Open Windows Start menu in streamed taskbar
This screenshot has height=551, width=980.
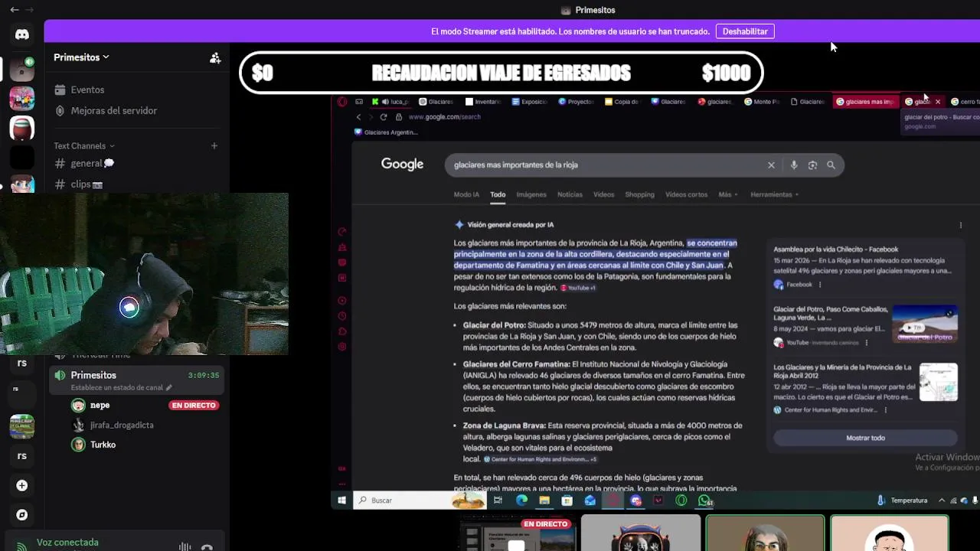(342, 500)
